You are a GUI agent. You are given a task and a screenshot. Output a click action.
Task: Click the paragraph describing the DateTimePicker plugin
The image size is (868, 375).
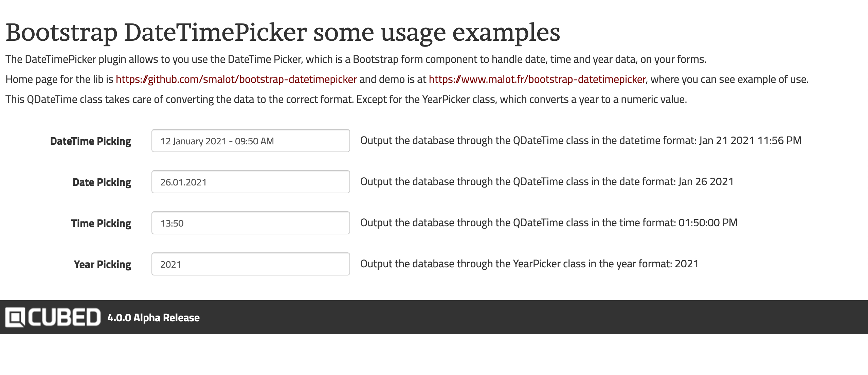tap(356, 59)
